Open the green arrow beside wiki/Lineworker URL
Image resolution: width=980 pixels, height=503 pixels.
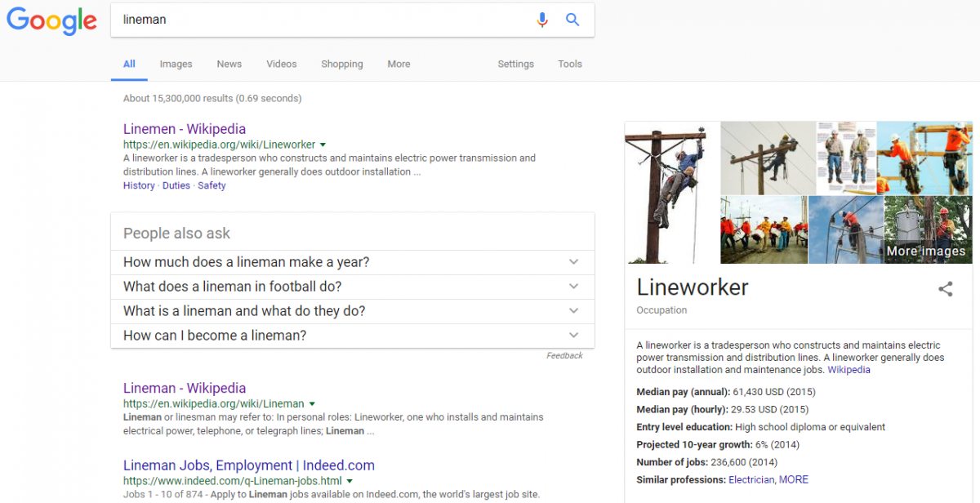tap(323, 145)
